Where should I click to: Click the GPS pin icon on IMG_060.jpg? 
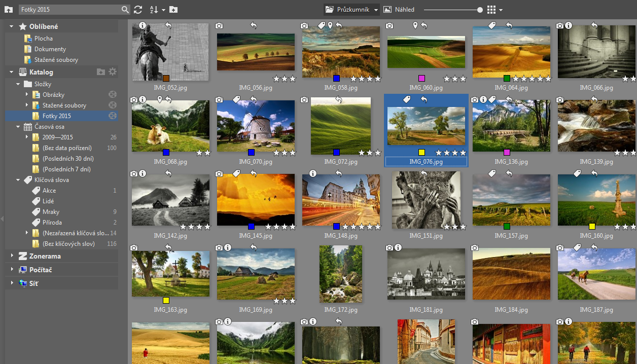pos(415,25)
